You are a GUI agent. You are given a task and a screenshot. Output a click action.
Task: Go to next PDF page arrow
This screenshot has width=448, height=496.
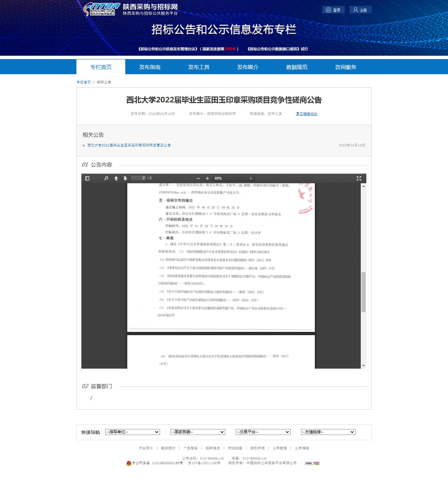click(125, 178)
